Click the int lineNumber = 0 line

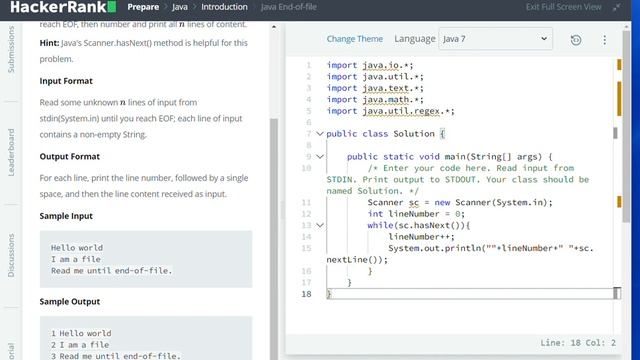tap(416, 214)
